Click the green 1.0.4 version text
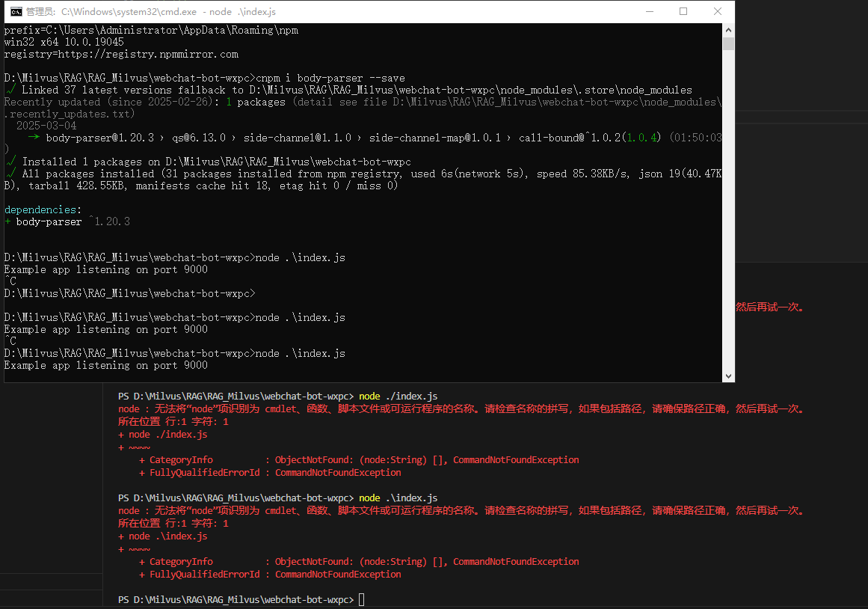 tap(644, 138)
